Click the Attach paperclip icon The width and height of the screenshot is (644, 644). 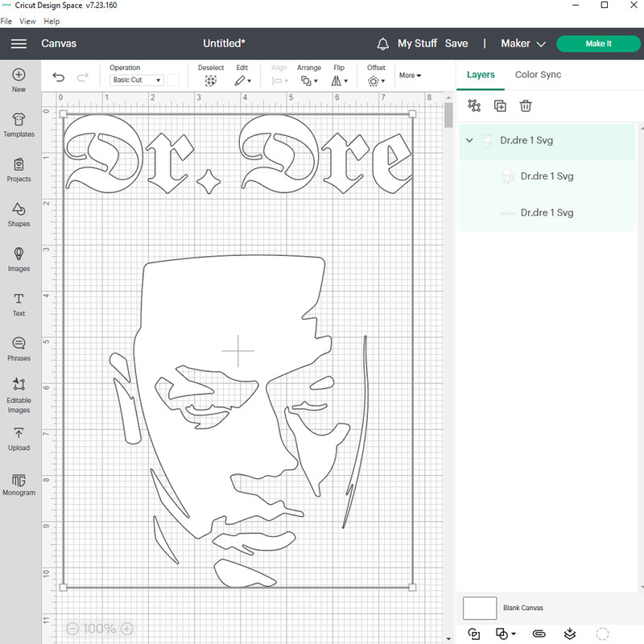click(x=539, y=634)
